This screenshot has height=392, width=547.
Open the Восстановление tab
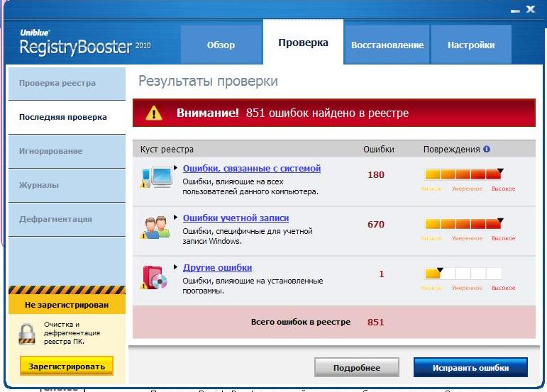coord(387,45)
